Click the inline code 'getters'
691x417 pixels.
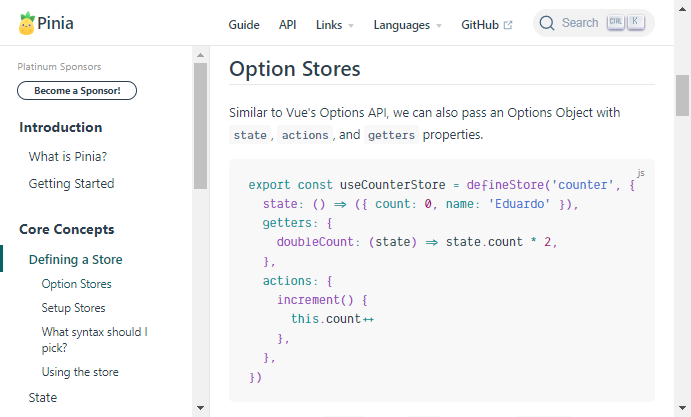tap(391, 135)
